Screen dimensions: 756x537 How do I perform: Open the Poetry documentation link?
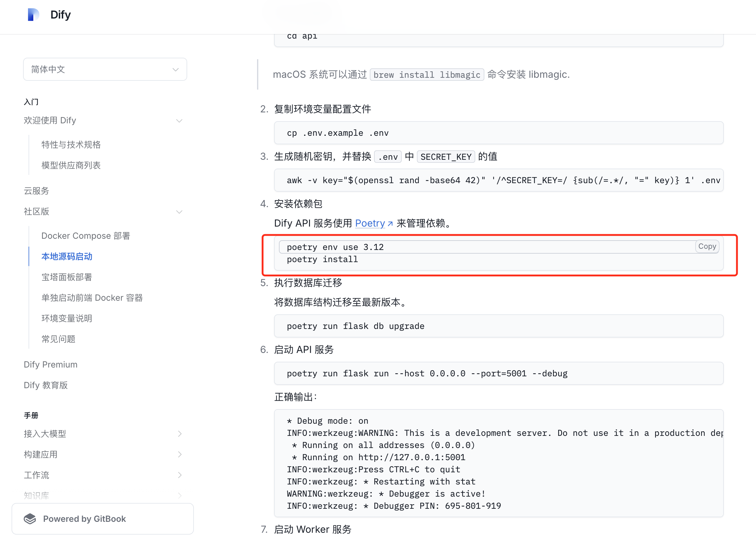[370, 224]
